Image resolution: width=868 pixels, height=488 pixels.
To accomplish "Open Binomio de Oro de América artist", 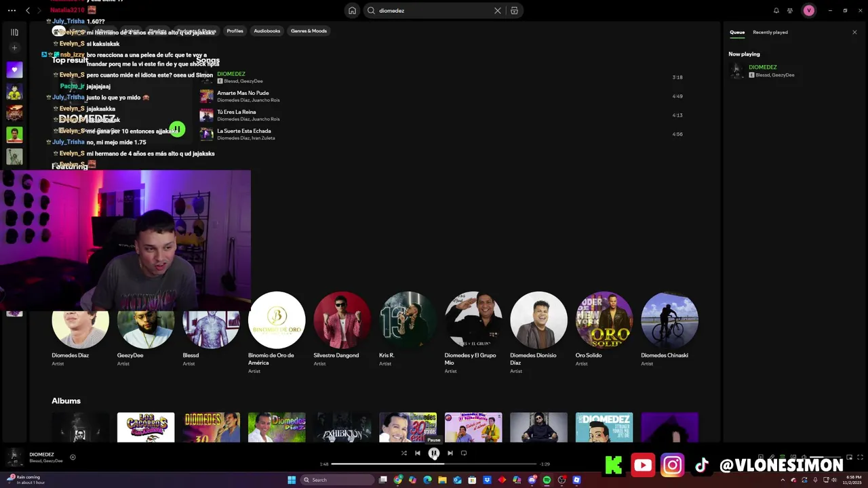I will tap(277, 320).
